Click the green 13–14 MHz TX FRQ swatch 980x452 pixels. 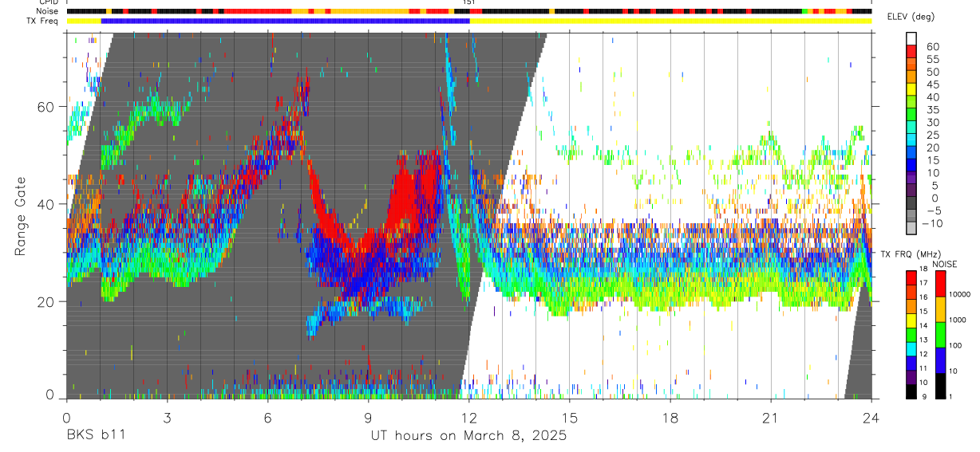coord(911,334)
